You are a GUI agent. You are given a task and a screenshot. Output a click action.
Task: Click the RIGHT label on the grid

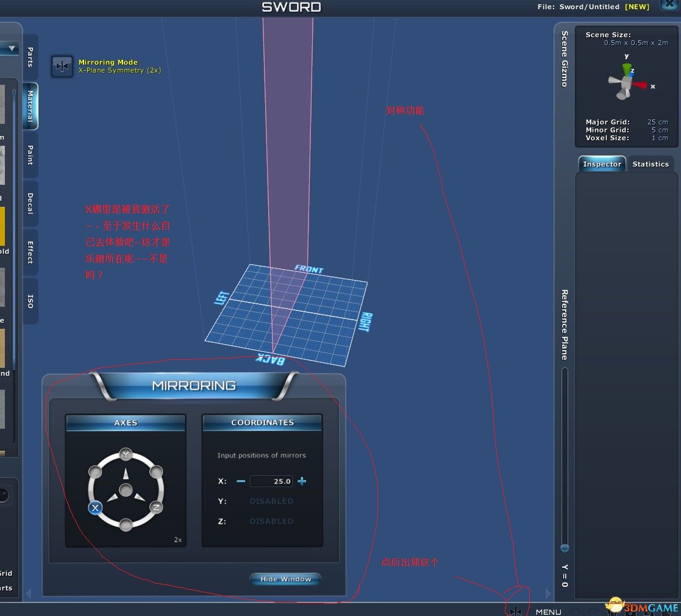366,322
